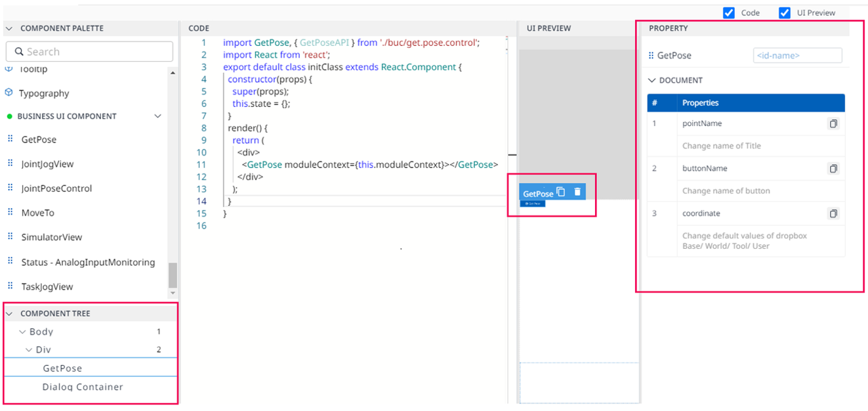Image resolution: width=868 pixels, height=411 pixels.
Task: Collapse the Component Palette panel
Action: coord(9,28)
